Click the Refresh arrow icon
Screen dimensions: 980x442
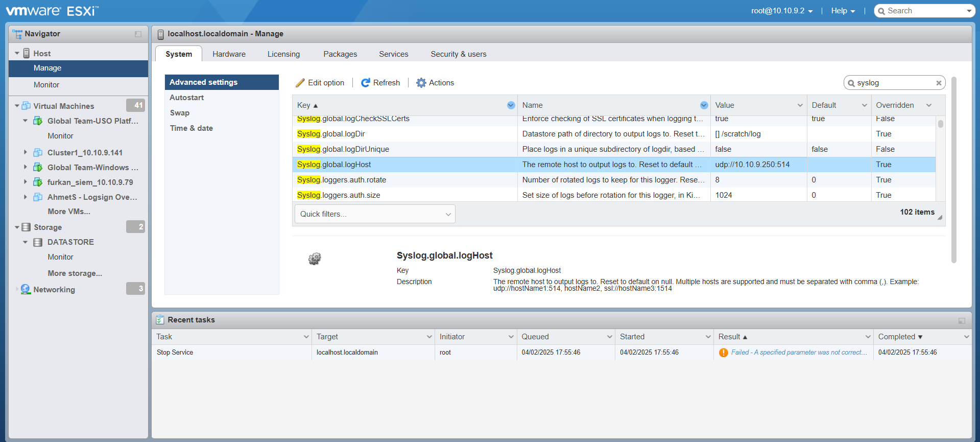click(x=366, y=83)
